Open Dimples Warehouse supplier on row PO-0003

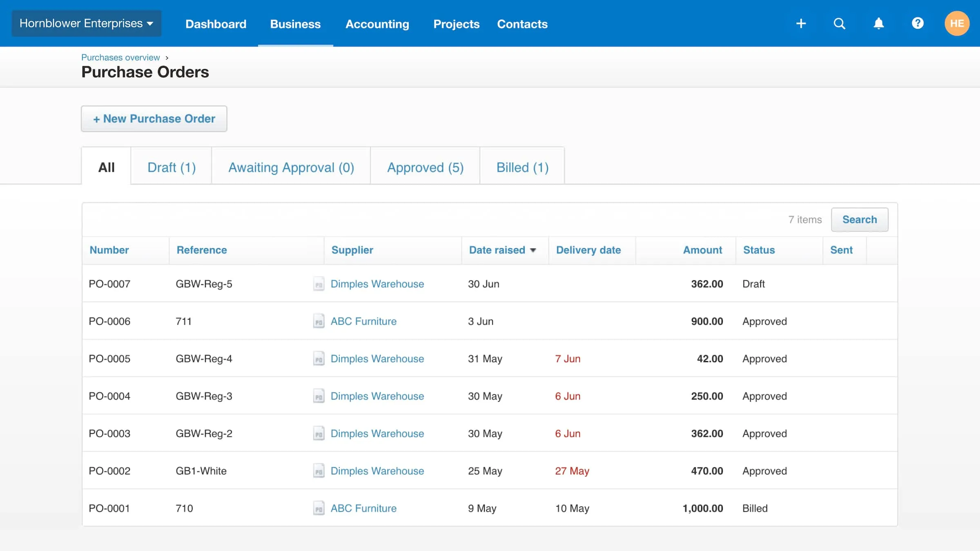tap(377, 433)
